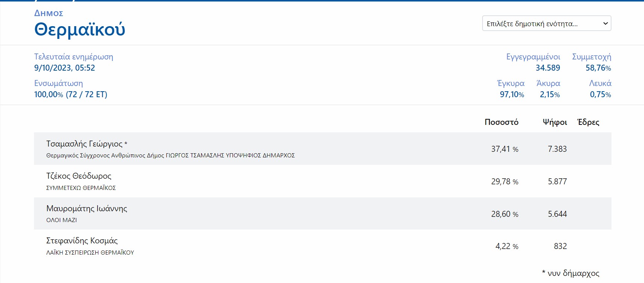Screen dimensions: 644x283
Task: Click the Ποσοστό column header
Action: click(501, 122)
